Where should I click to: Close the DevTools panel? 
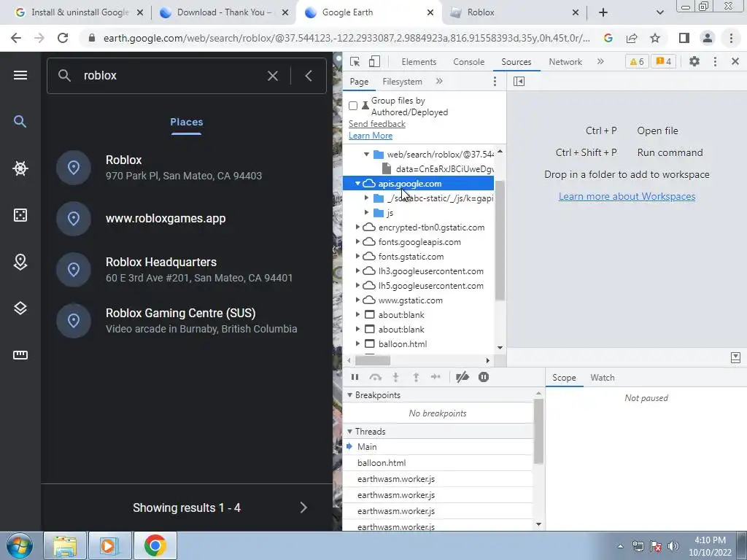(735, 61)
